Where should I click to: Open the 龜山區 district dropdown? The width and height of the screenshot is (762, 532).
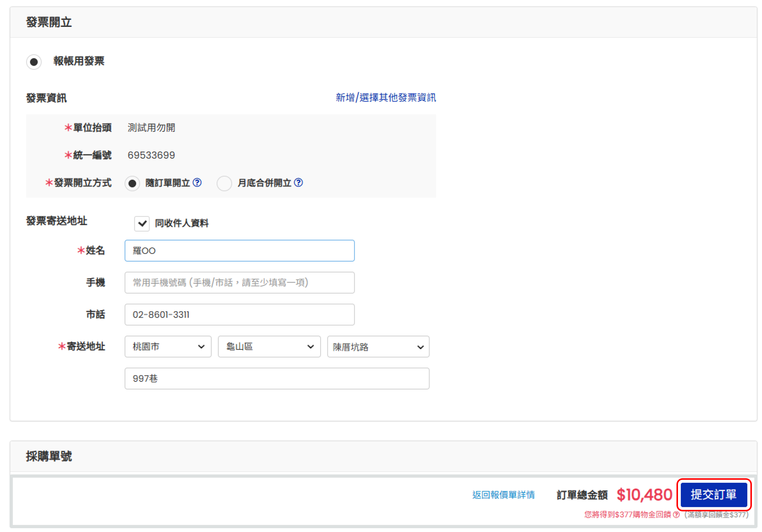[x=269, y=346]
